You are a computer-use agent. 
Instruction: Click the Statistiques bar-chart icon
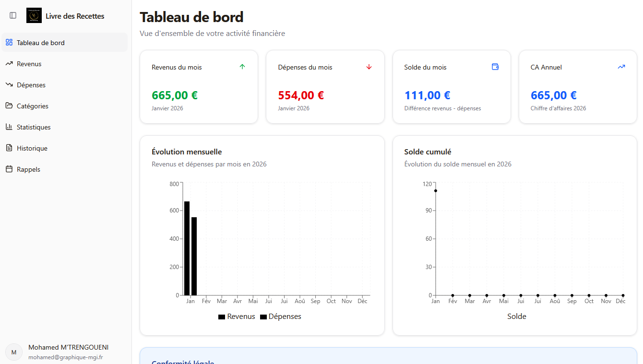click(9, 127)
